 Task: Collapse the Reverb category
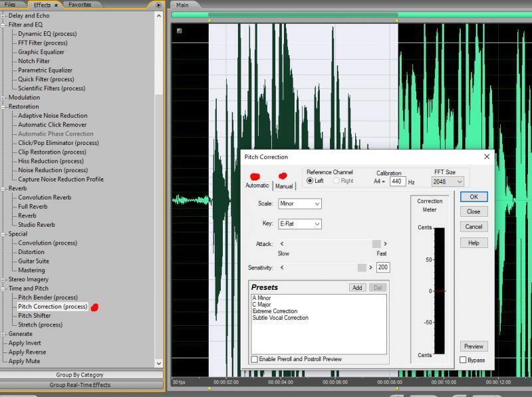3,188
